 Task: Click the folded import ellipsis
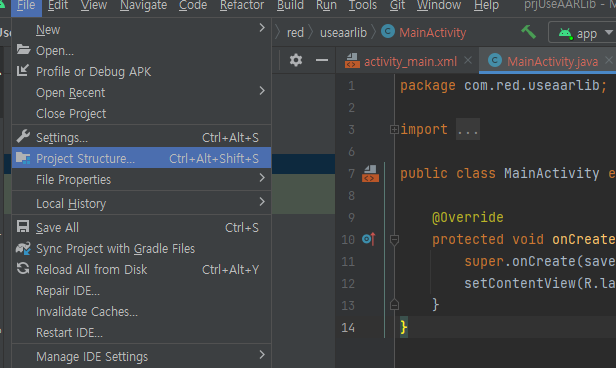click(x=468, y=129)
